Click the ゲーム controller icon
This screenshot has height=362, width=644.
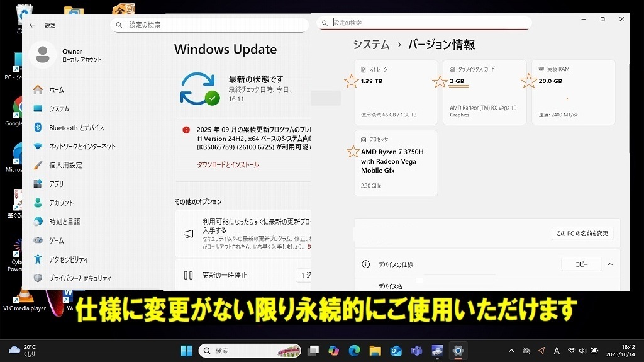pyautogui.click(x=38, y=240)
